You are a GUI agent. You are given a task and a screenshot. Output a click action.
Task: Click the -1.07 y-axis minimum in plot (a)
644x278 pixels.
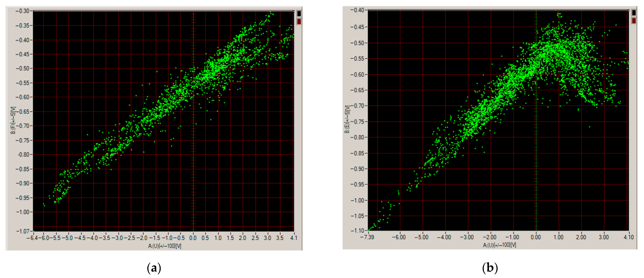22,231
